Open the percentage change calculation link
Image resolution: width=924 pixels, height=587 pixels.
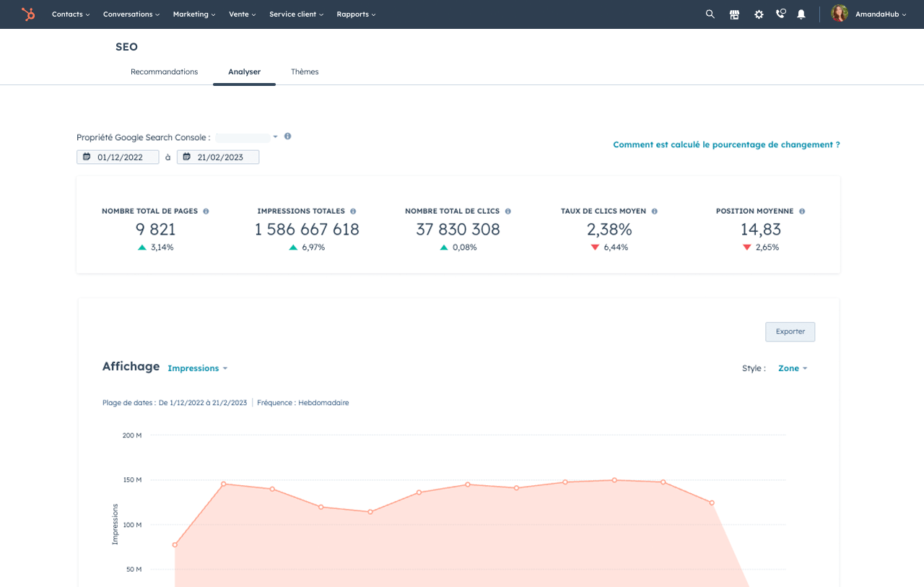pyautogui.click(x=726, y=145)
